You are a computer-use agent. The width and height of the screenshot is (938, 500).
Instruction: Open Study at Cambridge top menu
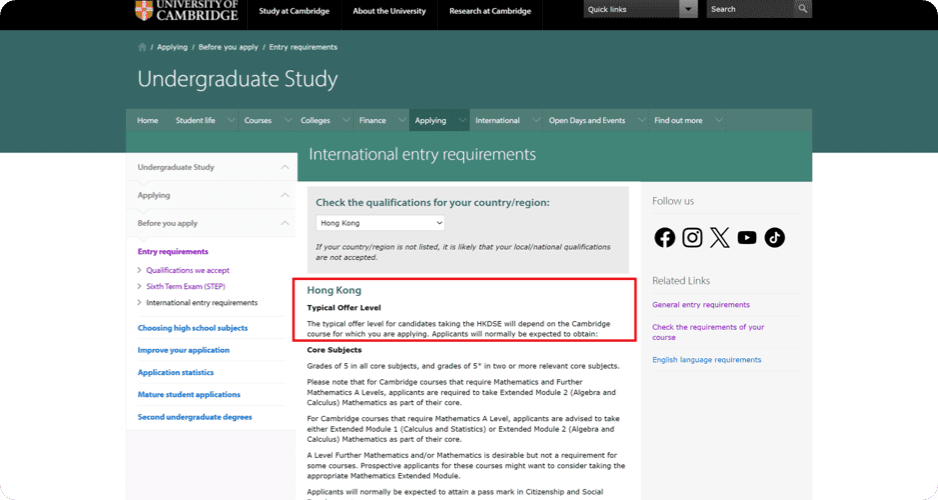coord(294,11)
